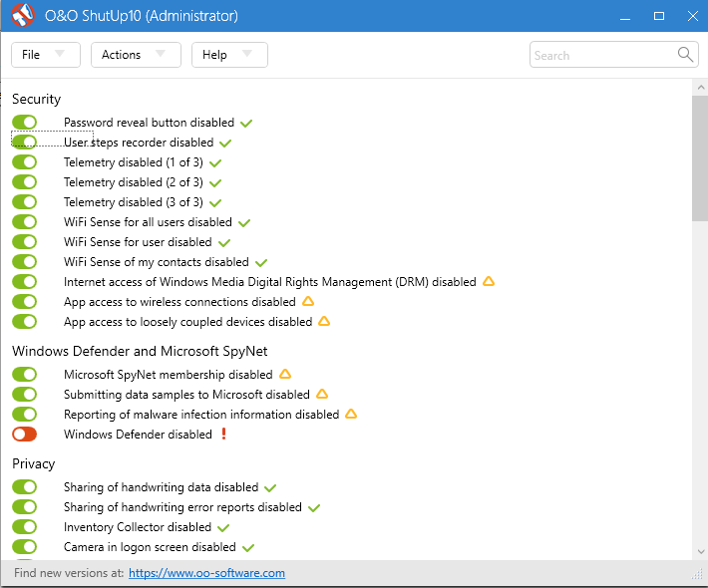Toggle User steps recorder disabled switch
708x588 pixels.
(x=24, y=142)
